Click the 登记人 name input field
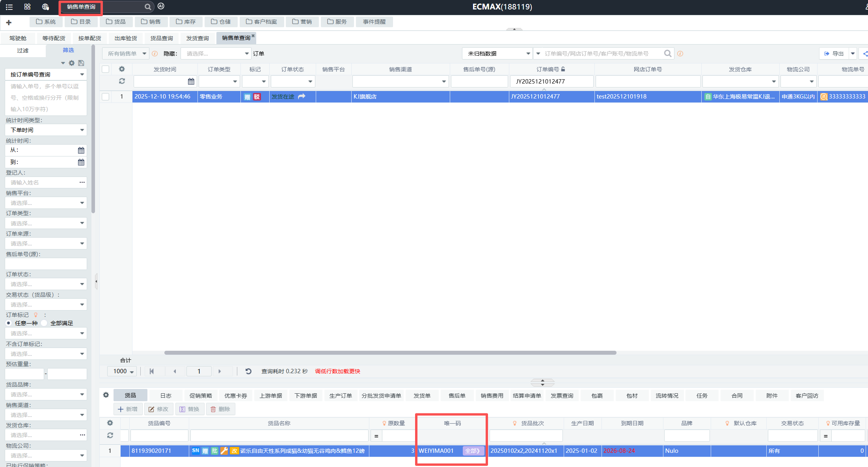The height and width of the screenshot is (467, 868). point(46,182)
